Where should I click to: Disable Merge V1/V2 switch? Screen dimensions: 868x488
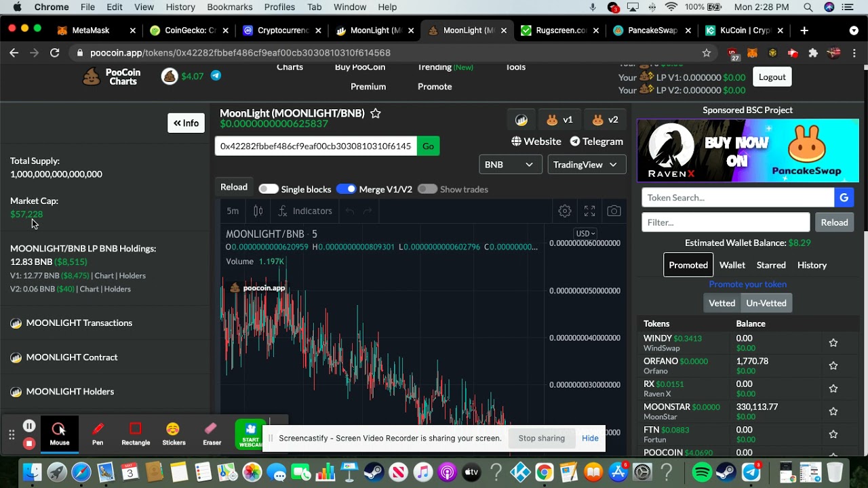pos(346,189)
